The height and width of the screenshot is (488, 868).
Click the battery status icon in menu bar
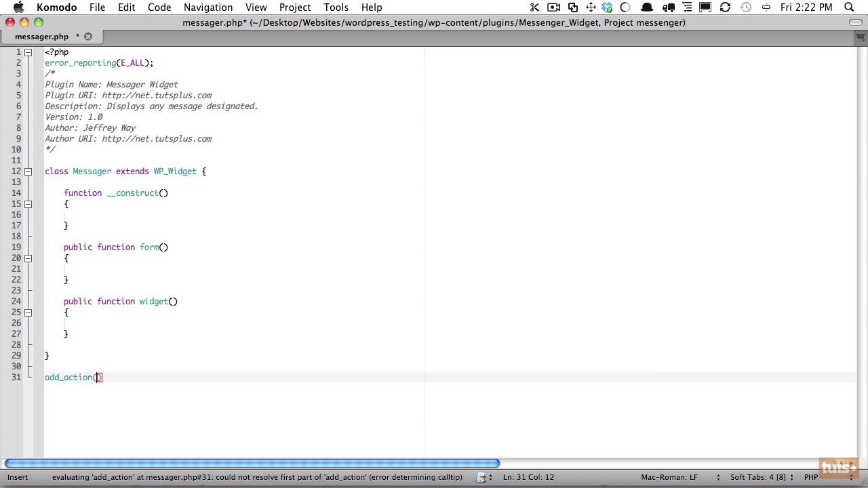pos(766,7)
